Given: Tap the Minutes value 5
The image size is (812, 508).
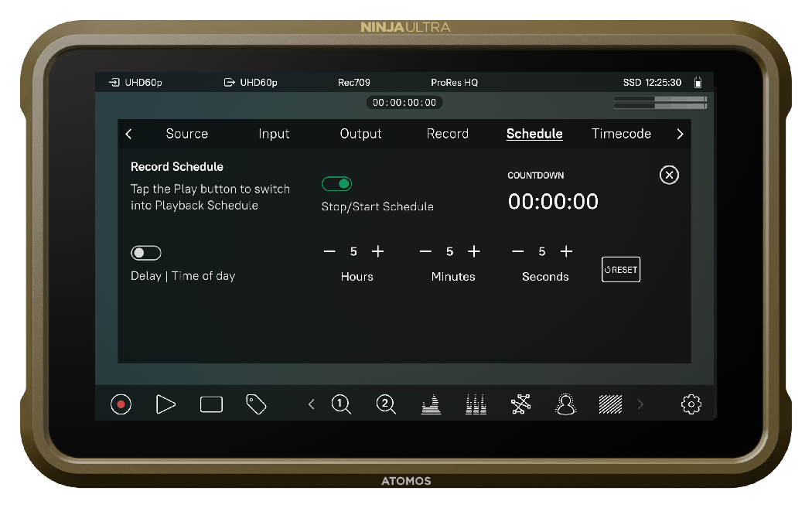Looking at the screenshot, I should (x=449, y=251).
